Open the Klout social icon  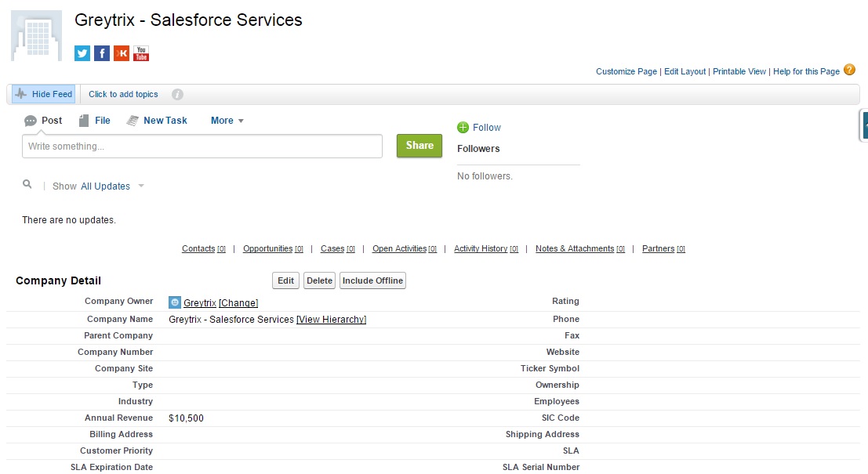coord(122,53)
